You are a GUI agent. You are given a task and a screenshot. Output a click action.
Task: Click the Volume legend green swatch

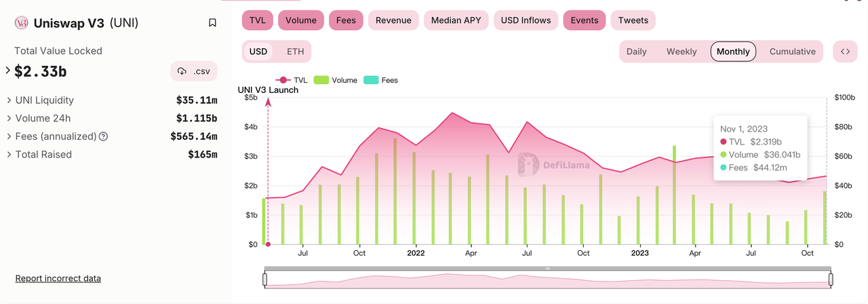(321, 80)
